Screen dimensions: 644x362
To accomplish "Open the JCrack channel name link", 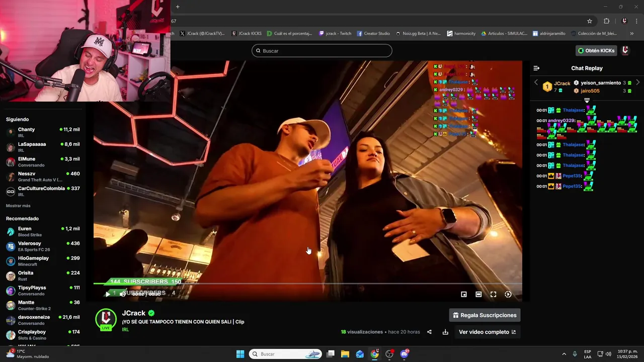I will (133, 313).
